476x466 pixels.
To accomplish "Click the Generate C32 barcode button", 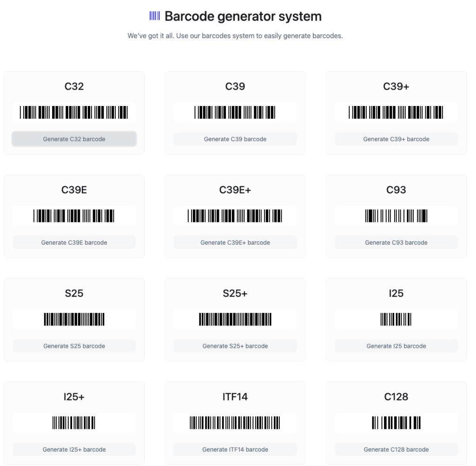I will [x=74, y=139].
